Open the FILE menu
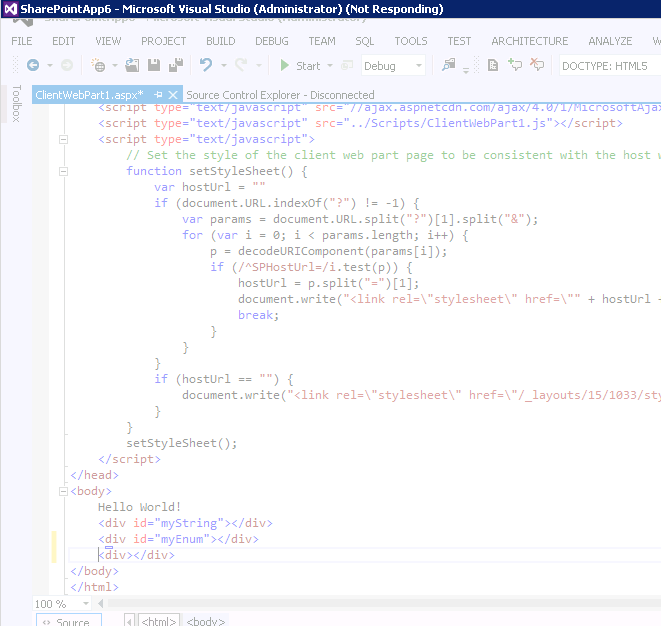Viewport: 661px width, 626px height. pyautogui.click(x=21, y=41)
